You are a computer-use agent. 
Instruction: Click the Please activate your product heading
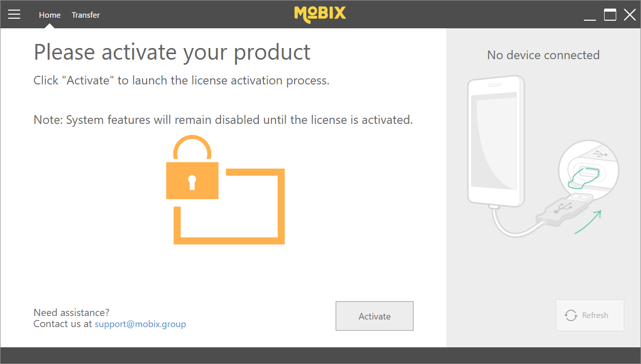[x=172, y=53]
